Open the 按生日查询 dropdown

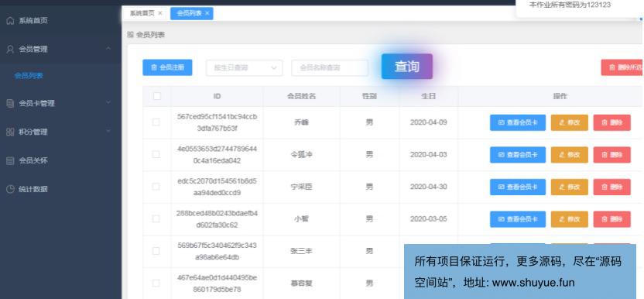(x=245, y=68)
